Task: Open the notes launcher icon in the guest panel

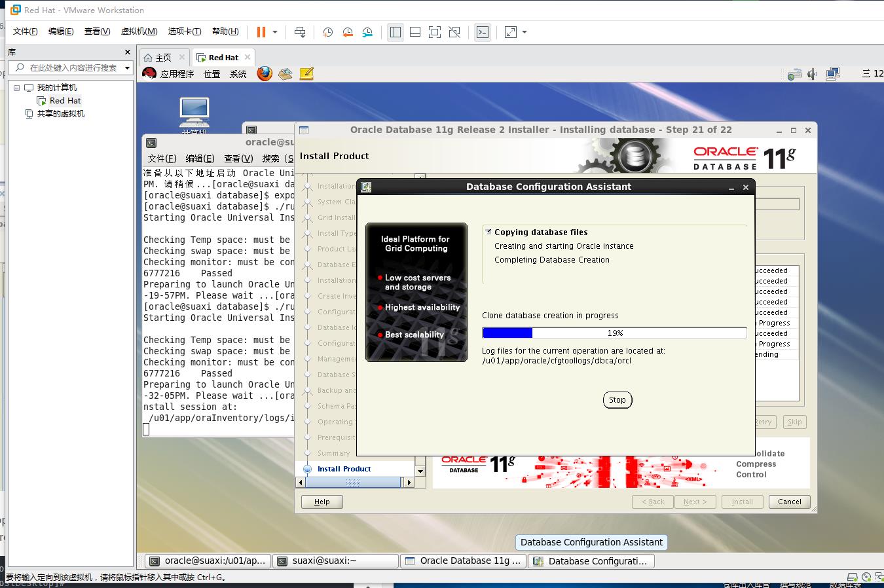Action: (x=306, y=74)
